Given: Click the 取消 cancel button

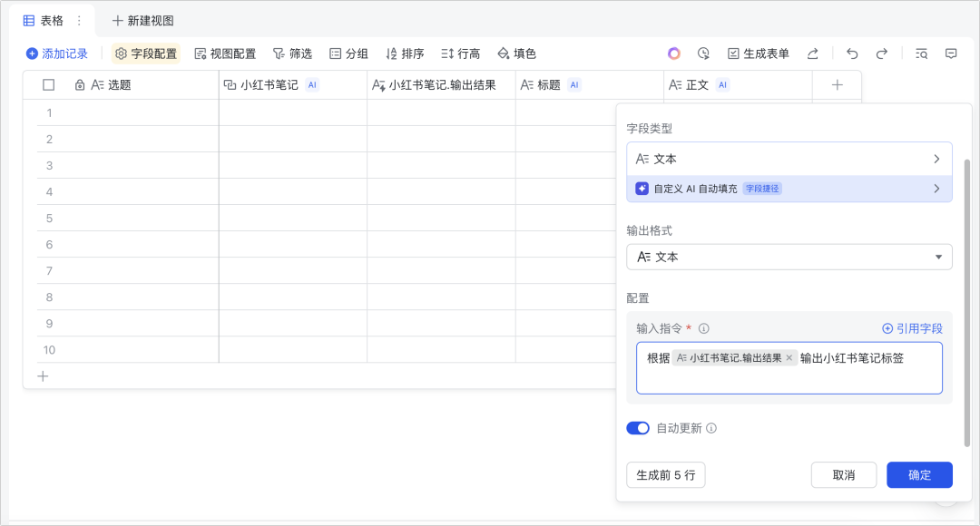Looking at the screenshot, I should 844,475.
